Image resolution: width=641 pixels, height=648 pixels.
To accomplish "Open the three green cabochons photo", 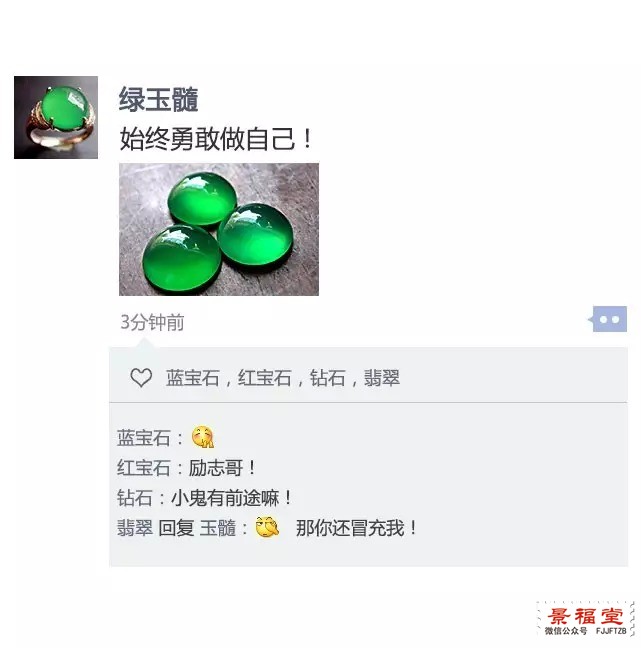I will click(x=219, y=229).
